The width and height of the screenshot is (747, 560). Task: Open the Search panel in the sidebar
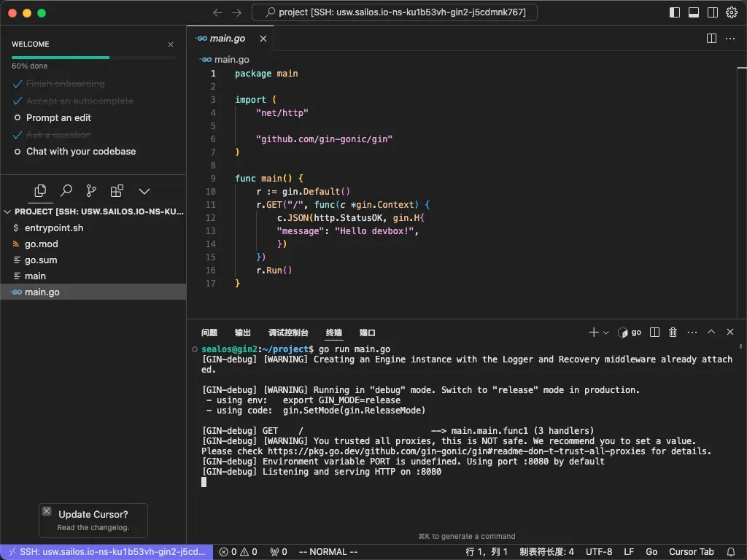66,191
